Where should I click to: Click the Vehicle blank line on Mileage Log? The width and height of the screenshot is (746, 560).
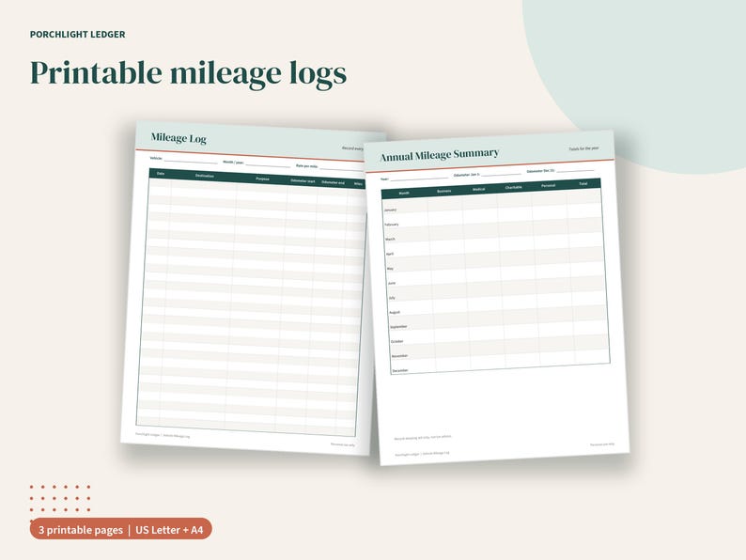(191, 161)
